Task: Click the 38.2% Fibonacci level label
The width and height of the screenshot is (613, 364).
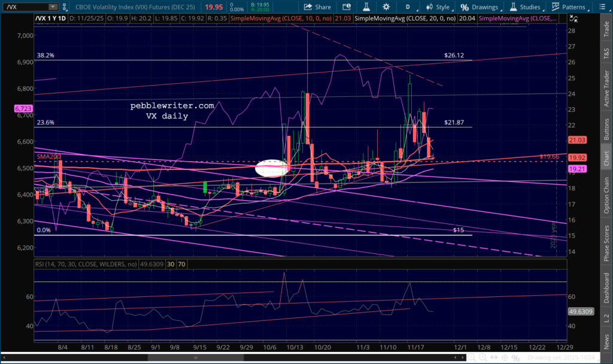Action: (x=45, y=55)
